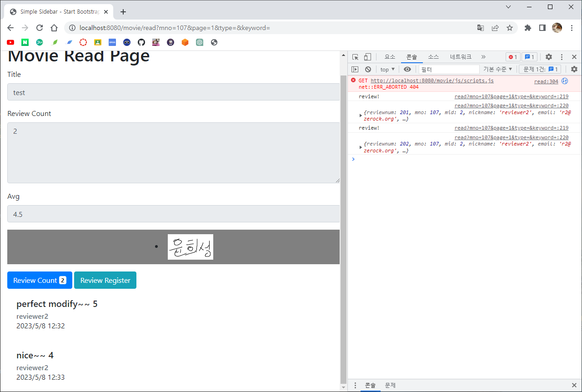Screen dimensions: 582x392
Task: Reload the current page
Action: pyautogui.click(x=40, y=28)
